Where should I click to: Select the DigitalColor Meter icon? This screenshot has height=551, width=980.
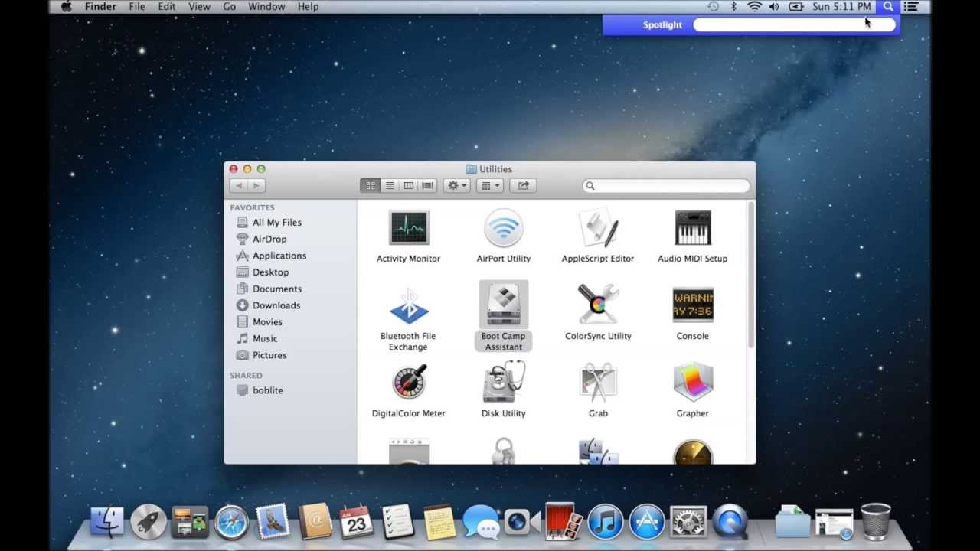tap(408, 383)
